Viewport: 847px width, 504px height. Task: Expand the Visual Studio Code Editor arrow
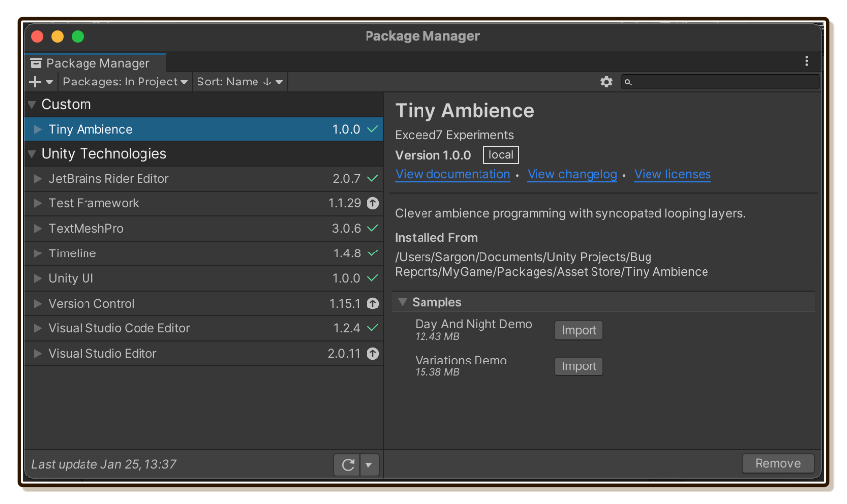coord(37,328)
